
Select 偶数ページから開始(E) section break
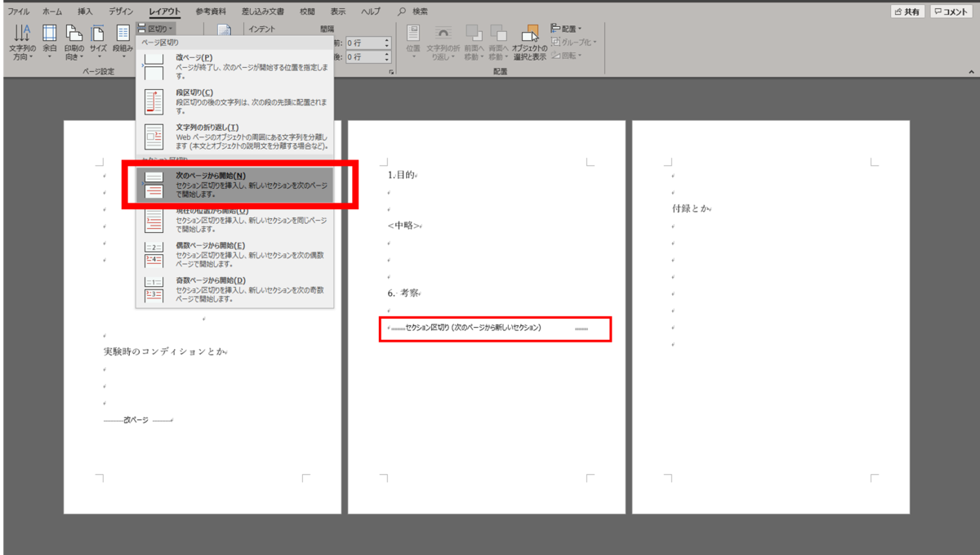point(235,254)
